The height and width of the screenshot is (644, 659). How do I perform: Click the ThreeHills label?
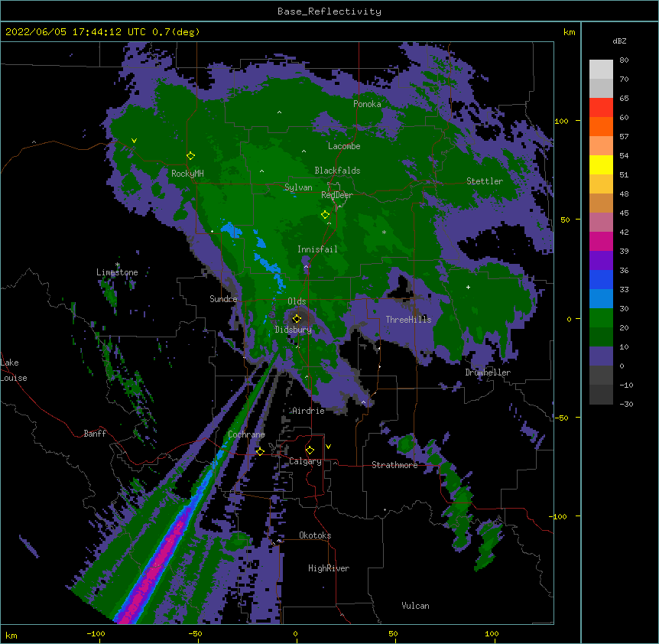coord(408,320)
